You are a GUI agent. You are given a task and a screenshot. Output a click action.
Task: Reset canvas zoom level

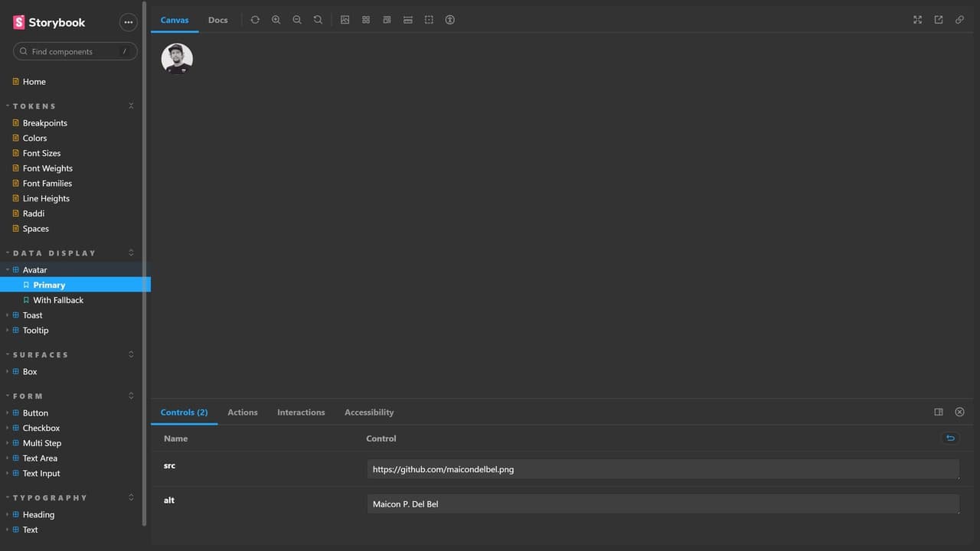click(x=318, y=20)
